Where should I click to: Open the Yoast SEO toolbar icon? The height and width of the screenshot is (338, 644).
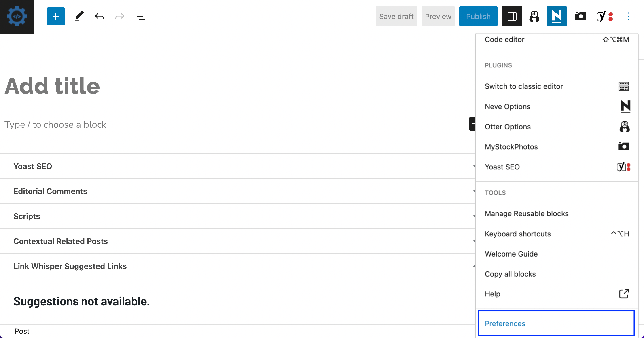pyautogui.click(x=604, y=16)
